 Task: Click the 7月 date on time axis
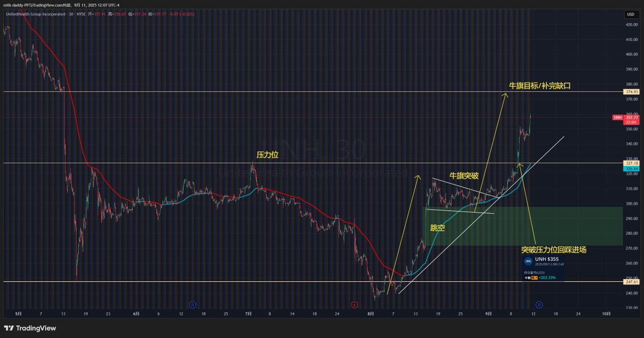point(248,313)
